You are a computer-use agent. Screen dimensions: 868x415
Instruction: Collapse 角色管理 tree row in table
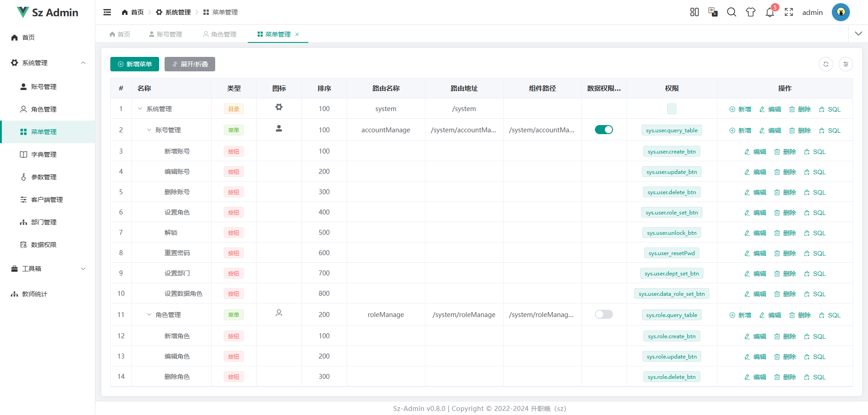[x=149, y=315]
